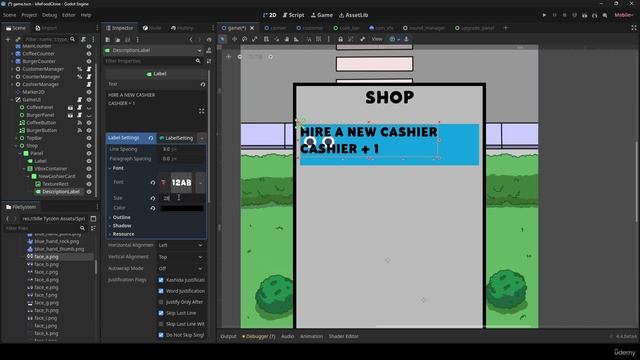
Task: Open the Project menu
Action: (x=29, y=15)
